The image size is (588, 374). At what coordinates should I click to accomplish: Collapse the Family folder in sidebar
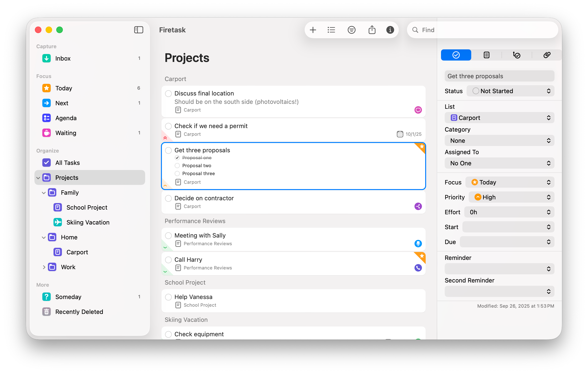(x=44, y=193)
